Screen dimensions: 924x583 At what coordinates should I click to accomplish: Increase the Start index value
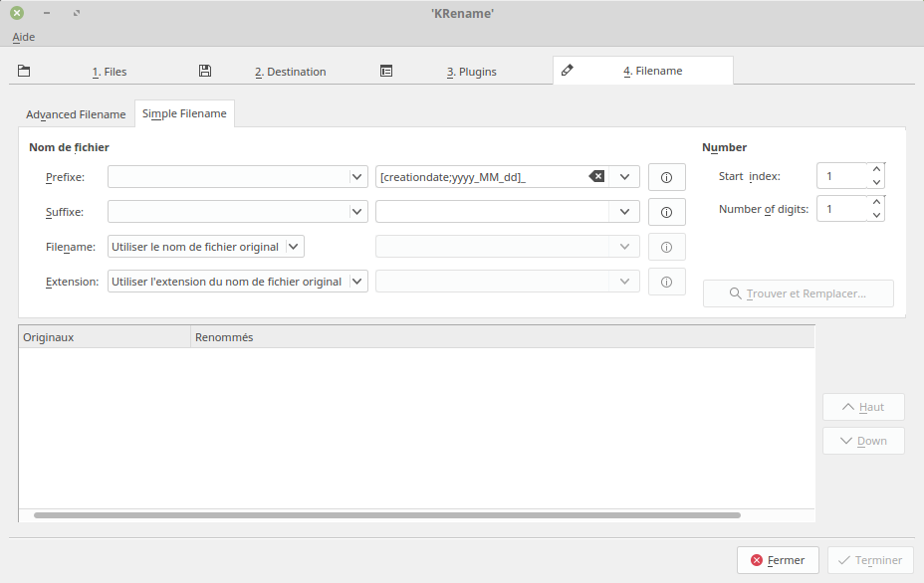pyautogui.click(x=876, y=170)
